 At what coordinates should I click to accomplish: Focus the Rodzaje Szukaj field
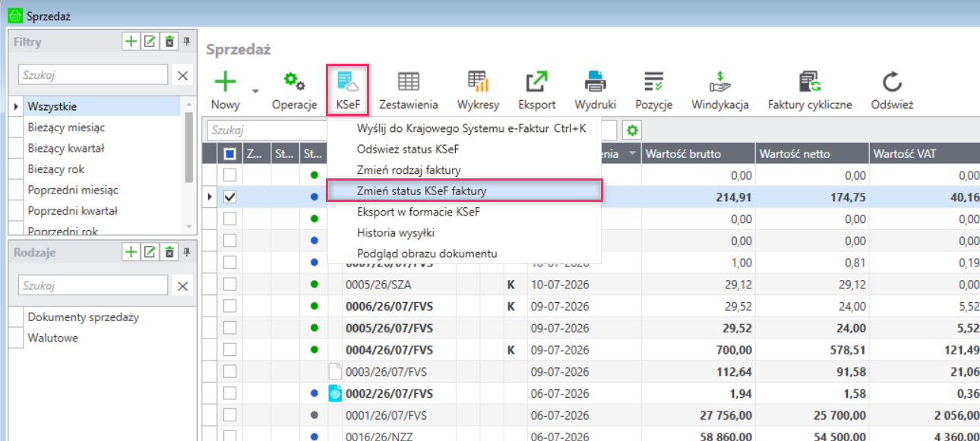(x=93, y=285)
